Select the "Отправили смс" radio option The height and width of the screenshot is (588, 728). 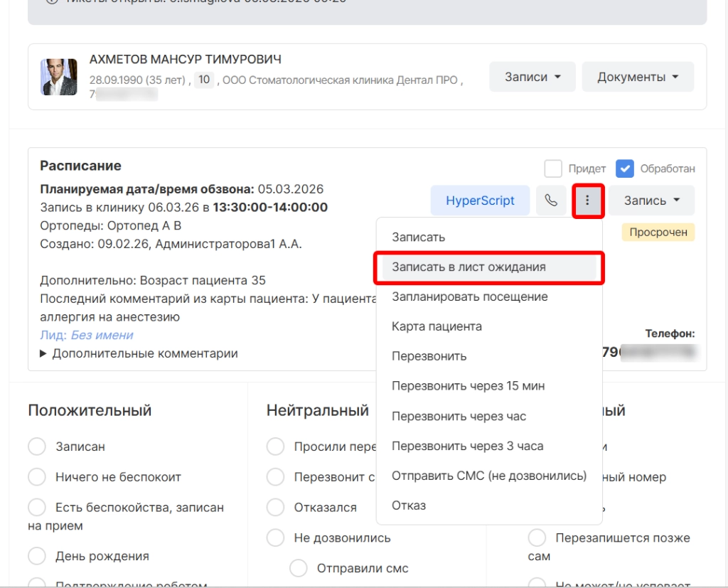299,568
